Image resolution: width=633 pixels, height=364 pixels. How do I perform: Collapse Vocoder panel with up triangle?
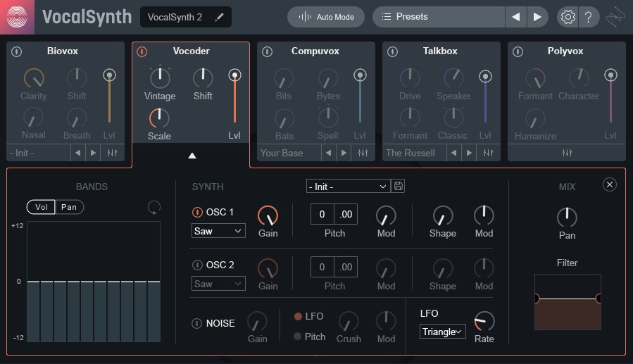pos(192,156)
